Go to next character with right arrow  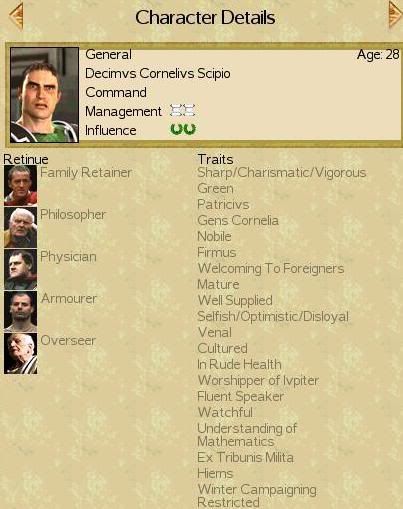(x=396, y=15)
